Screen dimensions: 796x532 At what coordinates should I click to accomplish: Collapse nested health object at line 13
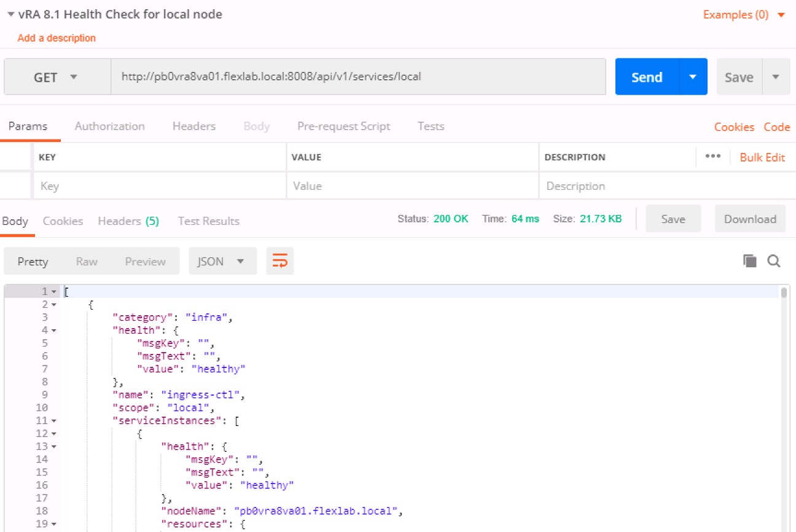pos(54,447)
